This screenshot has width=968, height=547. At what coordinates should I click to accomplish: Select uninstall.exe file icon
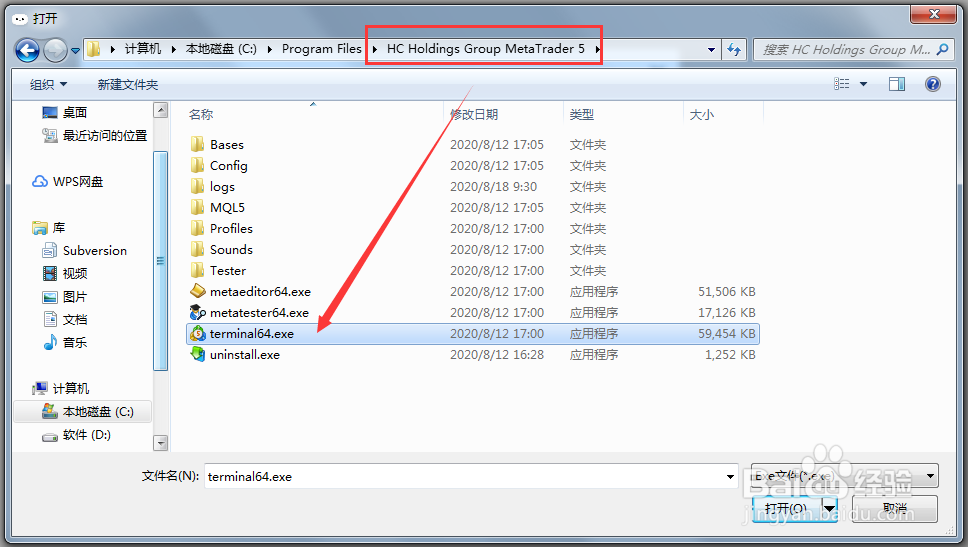(198, 354)
